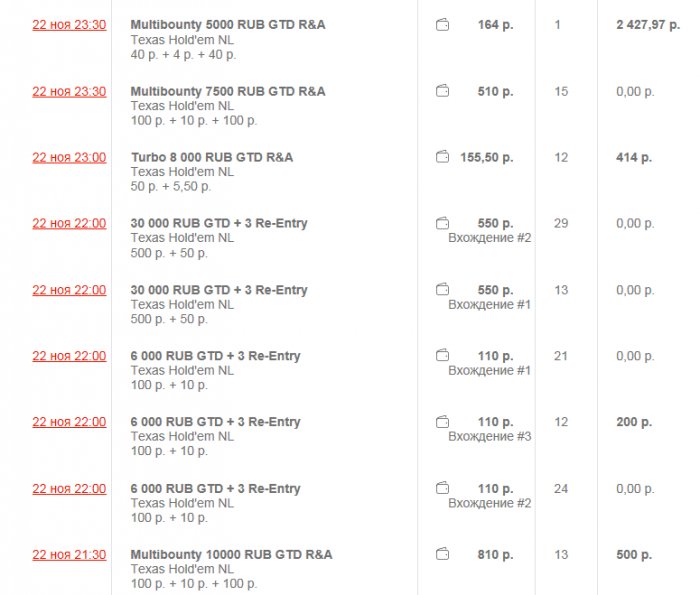The height and width of the screenshot is (595, 700).
Task: Click wallet icon for 6 000 RUB Вхождение #3
Action: click(x=442, y=422)
